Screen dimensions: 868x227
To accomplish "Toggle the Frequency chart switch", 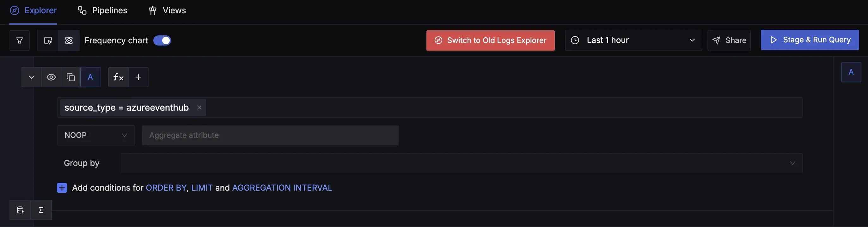I will pos(162,40).
